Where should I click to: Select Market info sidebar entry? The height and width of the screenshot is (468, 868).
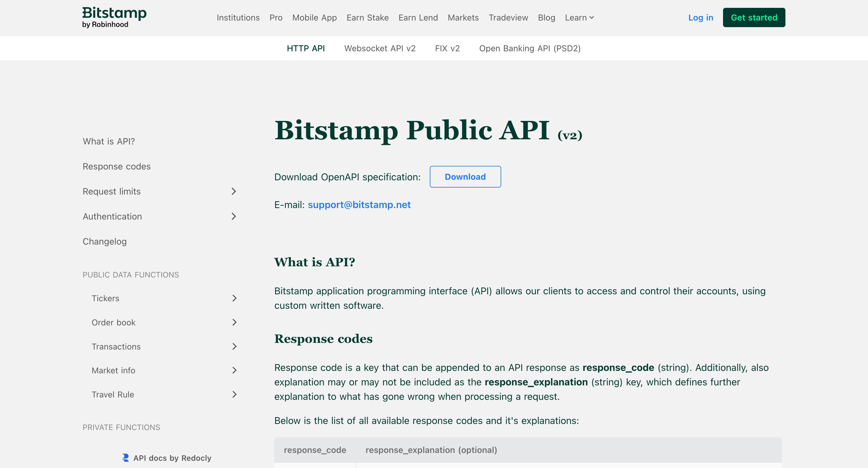click(113, 370)
